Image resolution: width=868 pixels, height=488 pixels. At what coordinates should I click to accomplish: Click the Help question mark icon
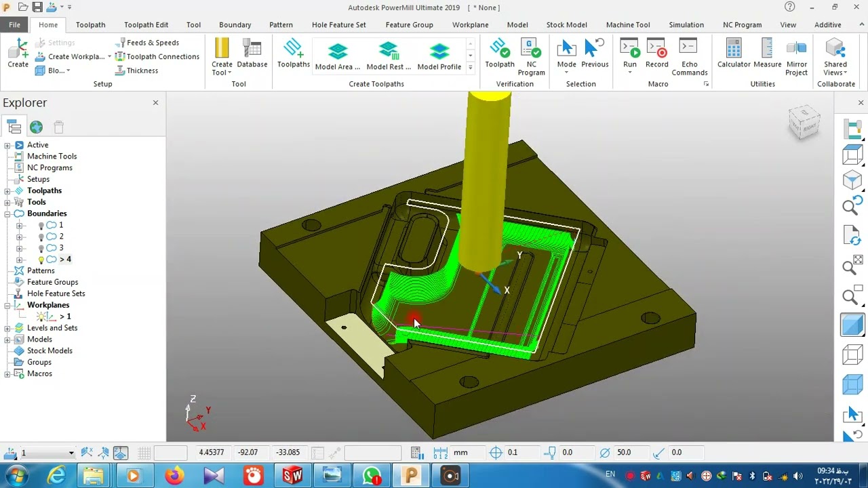coord(789,7)
